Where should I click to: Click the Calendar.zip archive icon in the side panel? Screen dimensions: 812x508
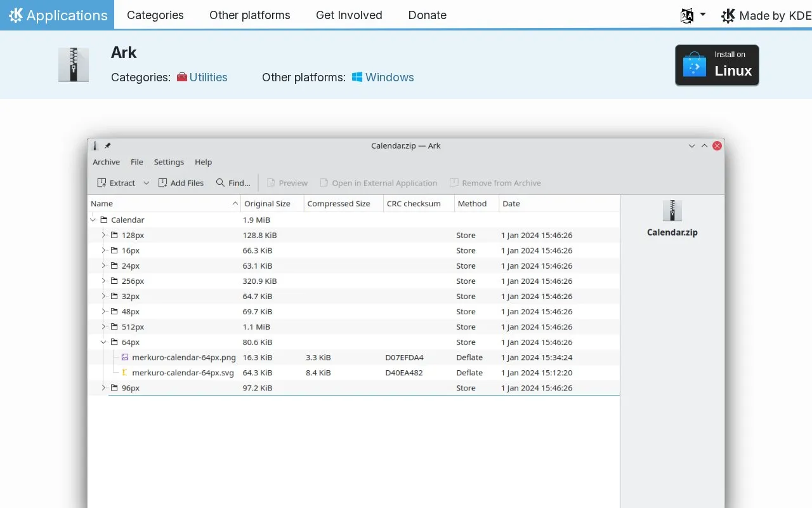(672, 211)
